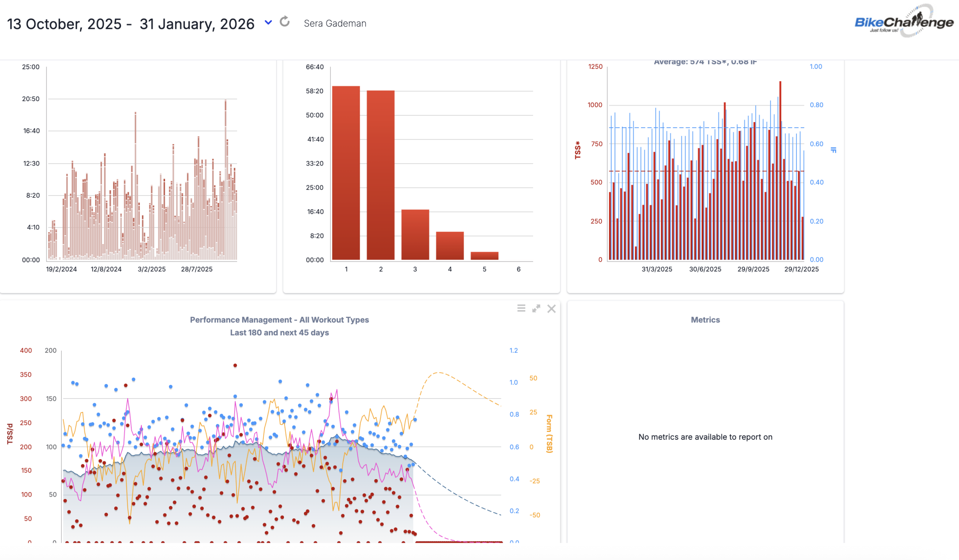The image size is (959, 560).
Task: Click the end date 31 January, 2026
Action: pyautogui.click(x=197, y=24)
